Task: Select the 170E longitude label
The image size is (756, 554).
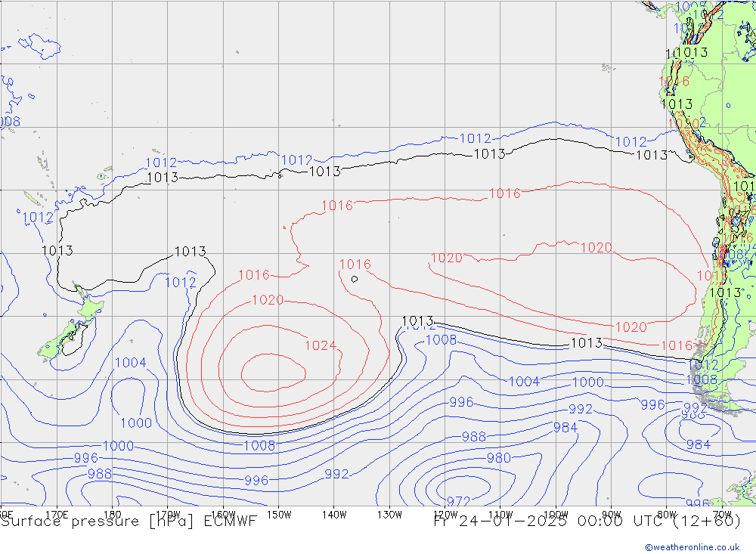Action: tap(57, 514)
